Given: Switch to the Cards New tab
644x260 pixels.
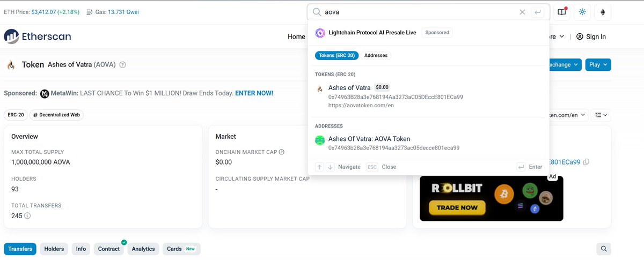Looking at the screenshot, I should point(181,249).
